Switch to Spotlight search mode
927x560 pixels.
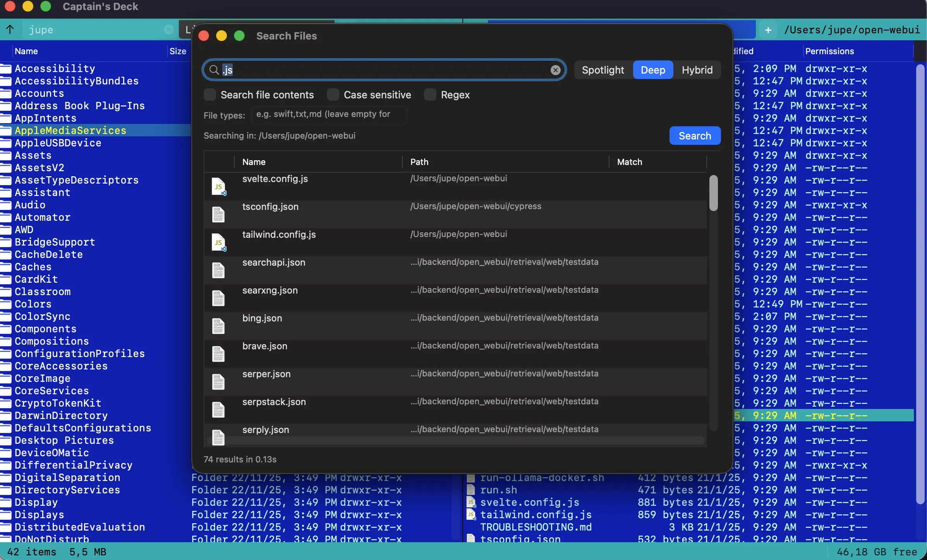pyautogui.click(x=603, y=70)
